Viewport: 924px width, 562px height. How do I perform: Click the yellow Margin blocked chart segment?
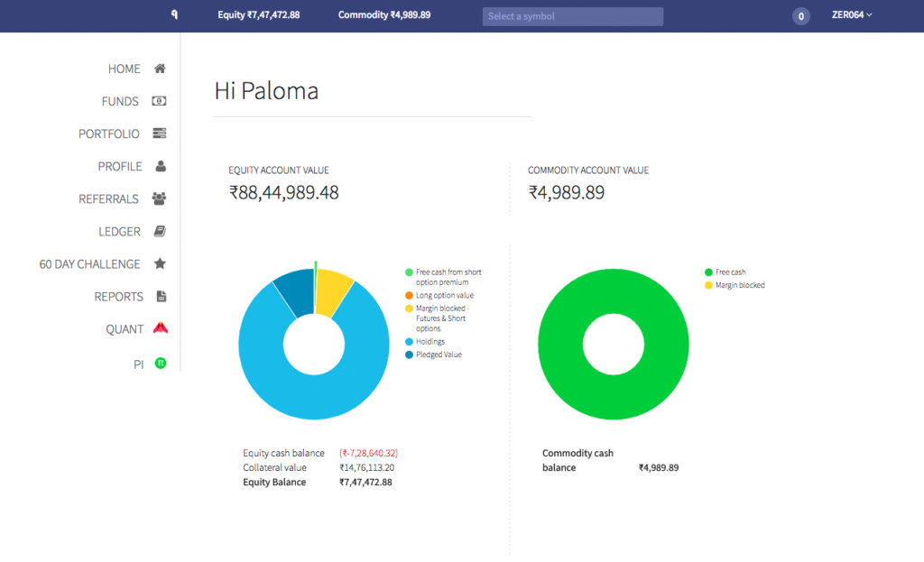coord(332,290)
